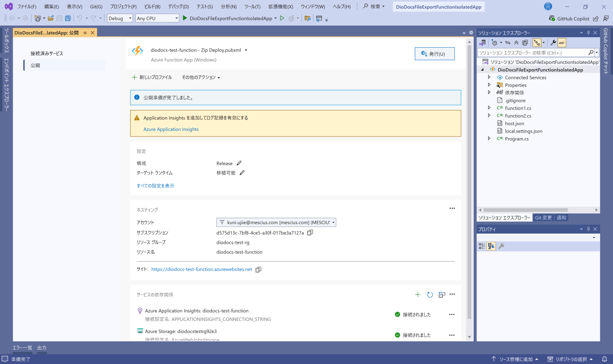Image resolution: width=613 pixels, height=364 pixels.
Task: Toggle alphabetical sort in Properties panel
Action: pos(491,246)
